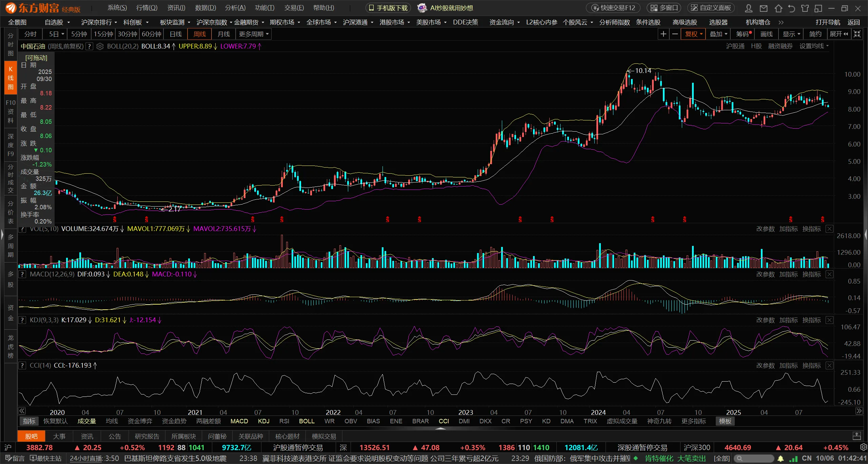Expand the 设置均线 dropdown
868x464 pixels.
pyautogui.click(x=814, y=46)
